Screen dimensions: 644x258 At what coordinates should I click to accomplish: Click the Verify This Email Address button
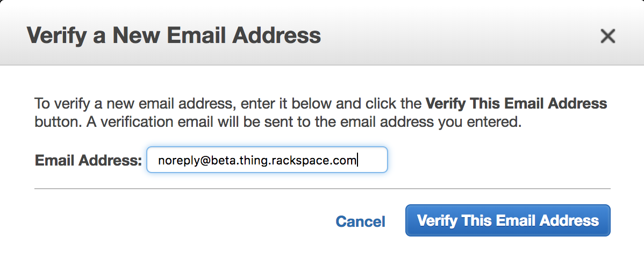click(507, 220)
